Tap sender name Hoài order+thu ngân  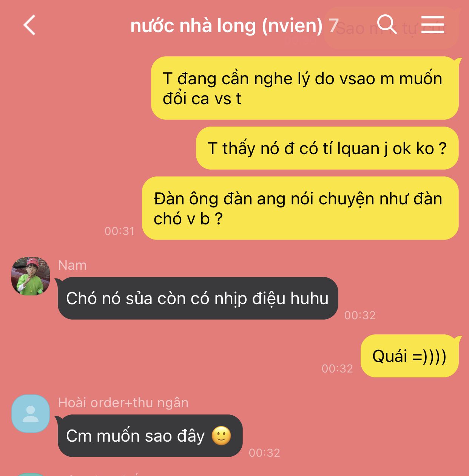(x=123, y=403)
